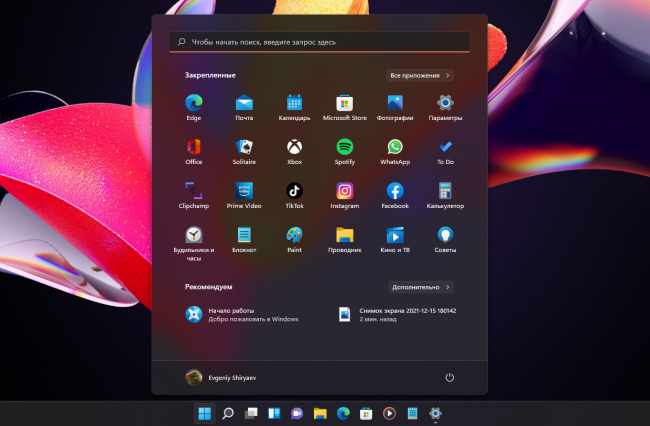Viewport: 650px width, 426px height.
Task: Open Снимок экрана 2021-12-15 file
Action: (397, 315)
